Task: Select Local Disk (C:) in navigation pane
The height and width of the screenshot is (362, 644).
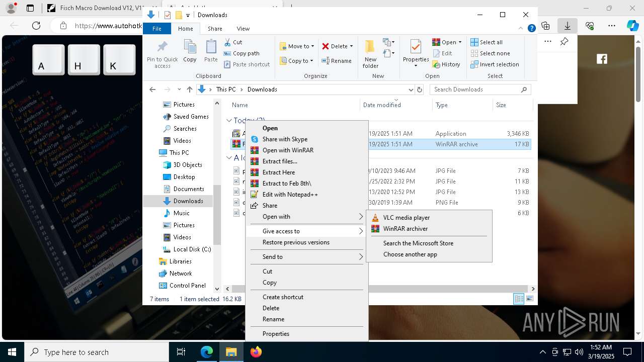Action: (x=187, y=249)
